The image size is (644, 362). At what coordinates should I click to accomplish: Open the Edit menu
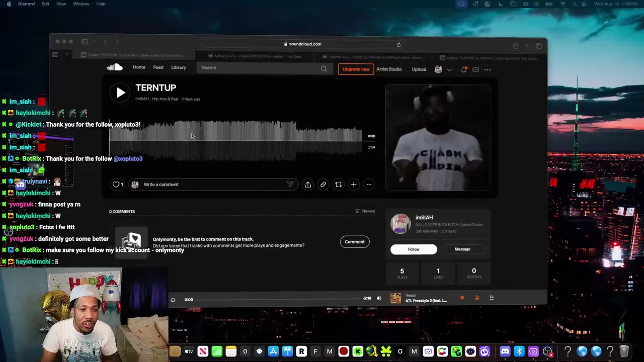click(x=45, y=4)
